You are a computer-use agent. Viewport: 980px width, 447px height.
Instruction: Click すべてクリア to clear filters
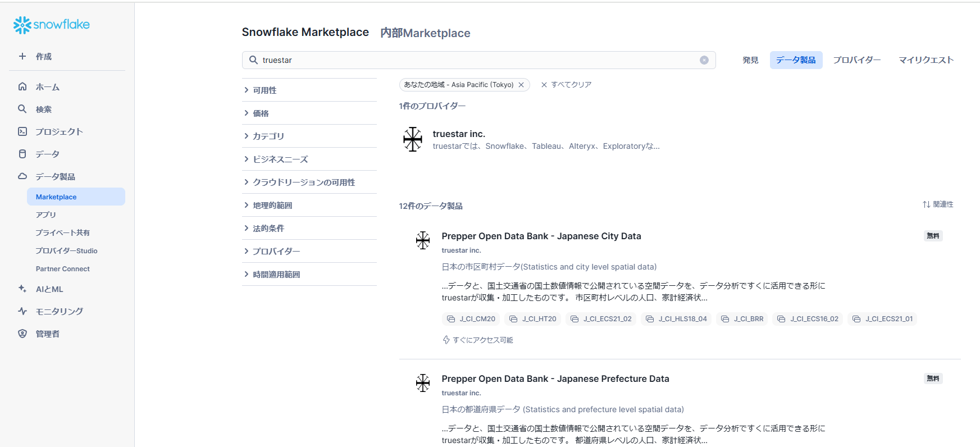point(566,85)
